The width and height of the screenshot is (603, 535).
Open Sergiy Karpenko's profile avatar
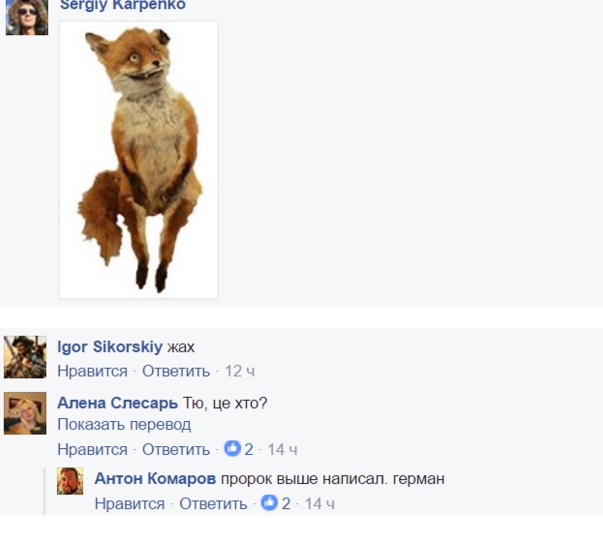(x=27, y=17)
